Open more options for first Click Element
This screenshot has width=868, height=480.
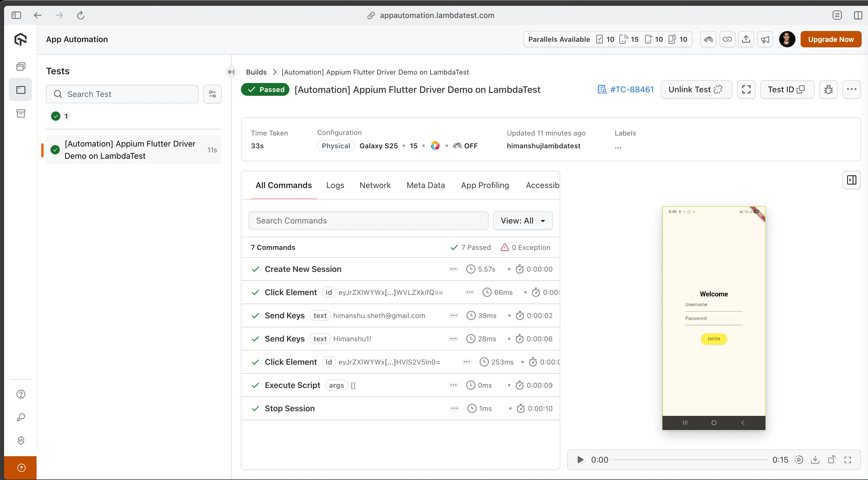pyautogui.click(x=470, y=292)
